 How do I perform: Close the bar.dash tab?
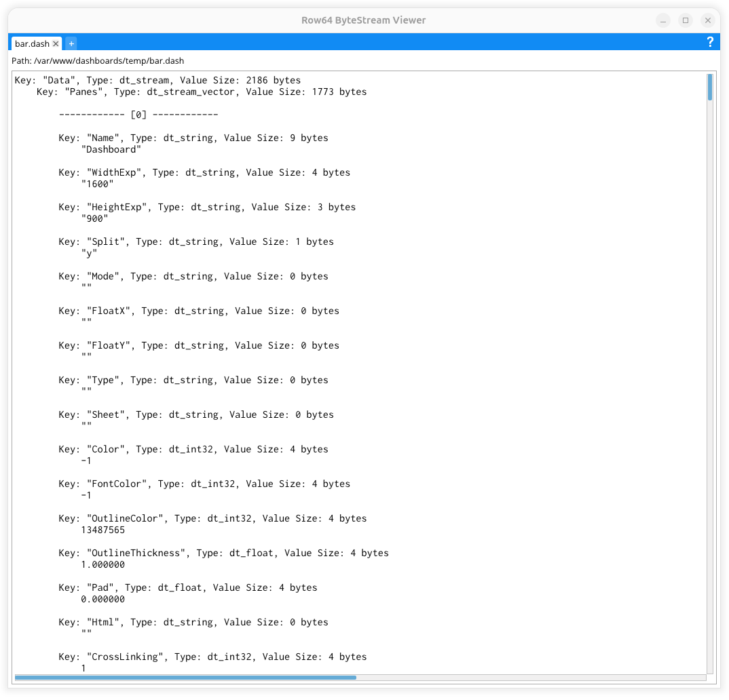[x=56, y=43]
